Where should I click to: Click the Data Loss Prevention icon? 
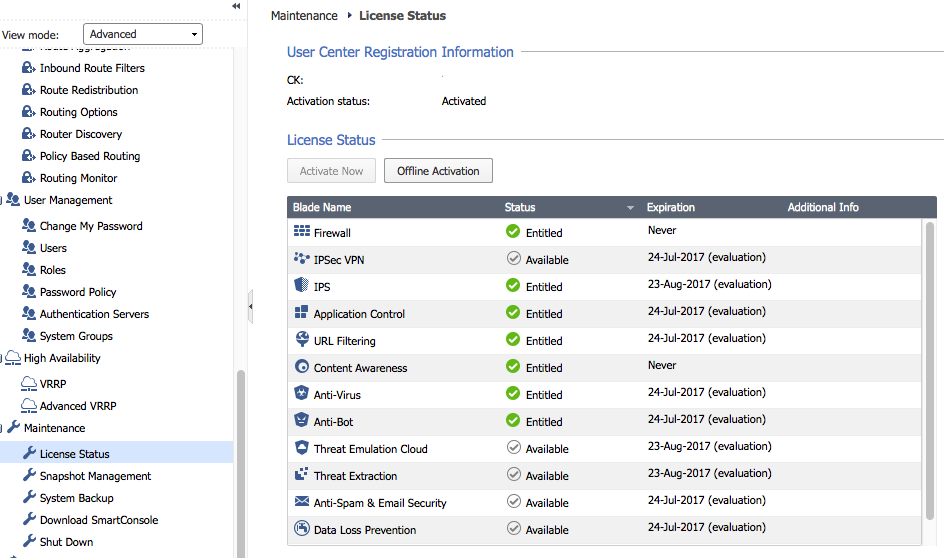[302, 528]
